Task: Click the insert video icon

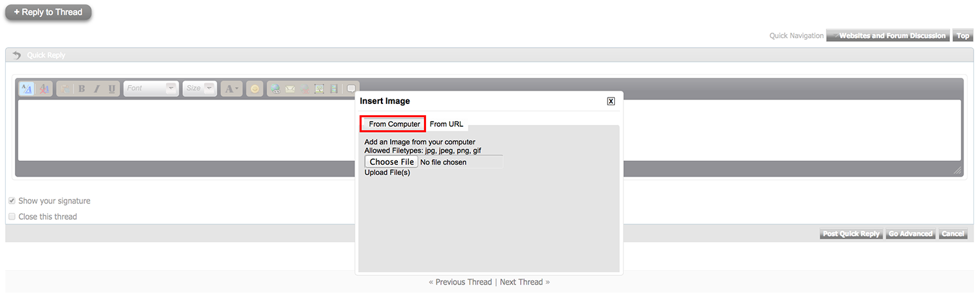Action: pos(334,88)
